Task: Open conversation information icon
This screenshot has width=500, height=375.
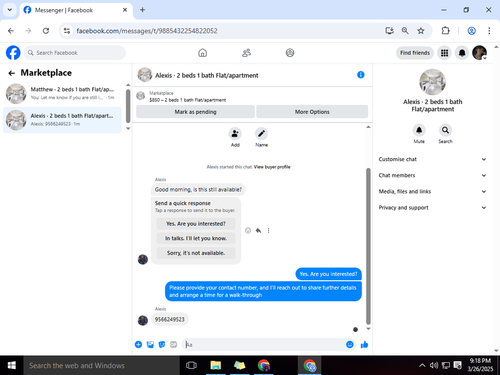Action: (x=361, y=75)
